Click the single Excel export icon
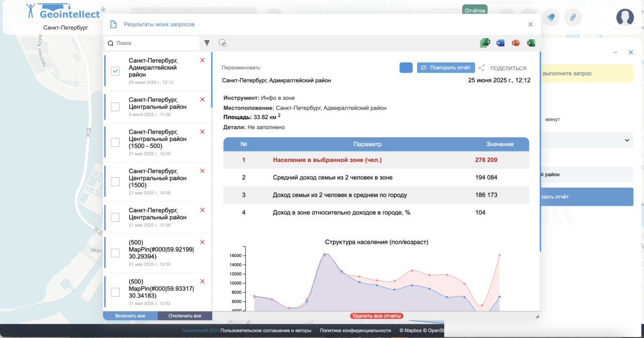 pyautogui.click(x=531, y=43)
